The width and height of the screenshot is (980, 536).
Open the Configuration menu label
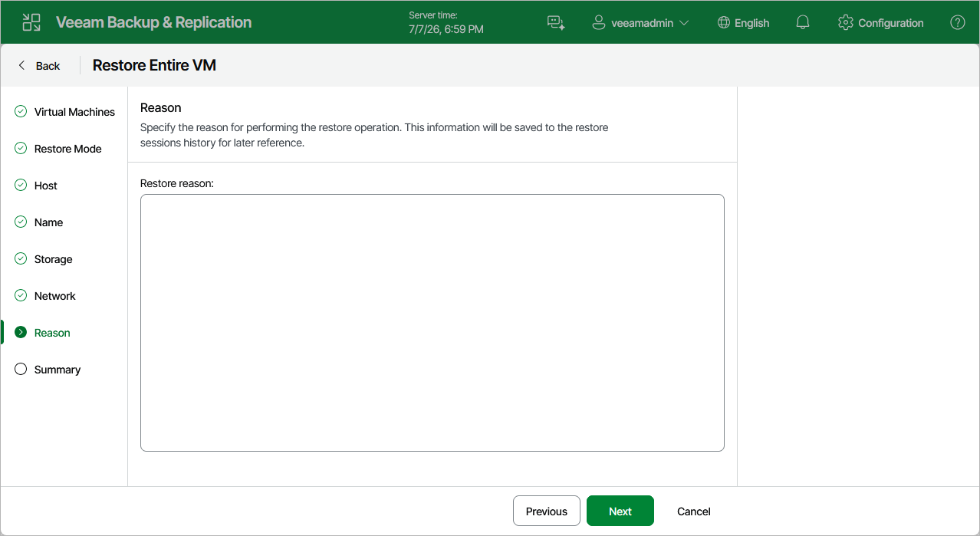point(890,23)
